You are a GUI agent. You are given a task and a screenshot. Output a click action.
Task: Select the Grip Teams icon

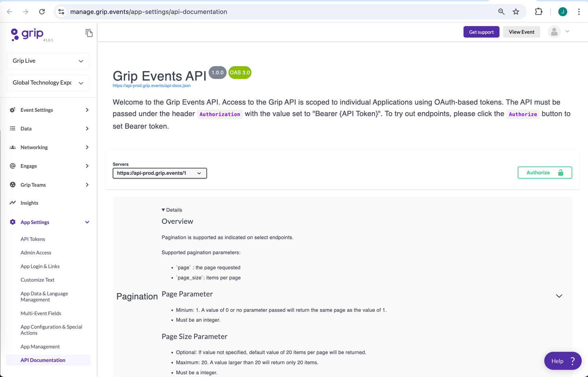tap(13, 184)
